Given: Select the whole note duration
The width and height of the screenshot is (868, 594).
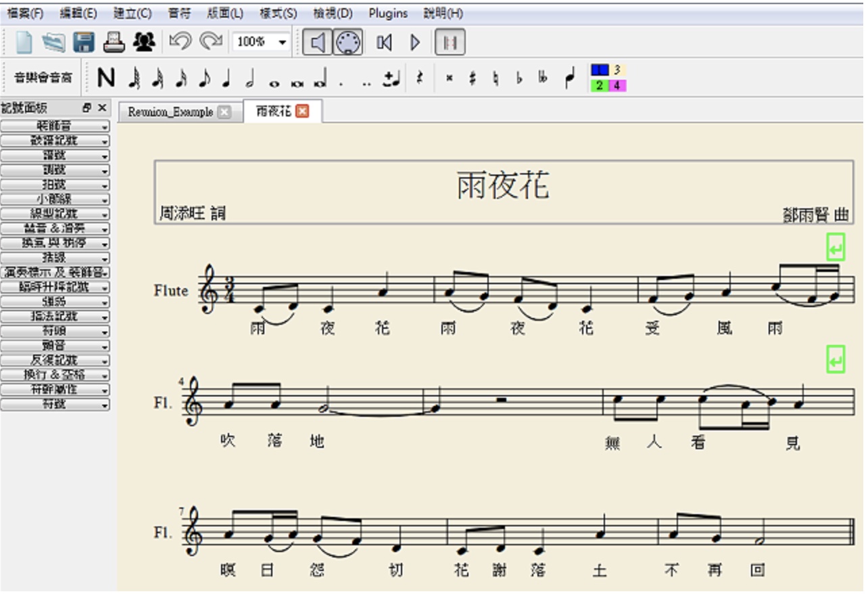Looking at the screenshot, I should point(274,83).
